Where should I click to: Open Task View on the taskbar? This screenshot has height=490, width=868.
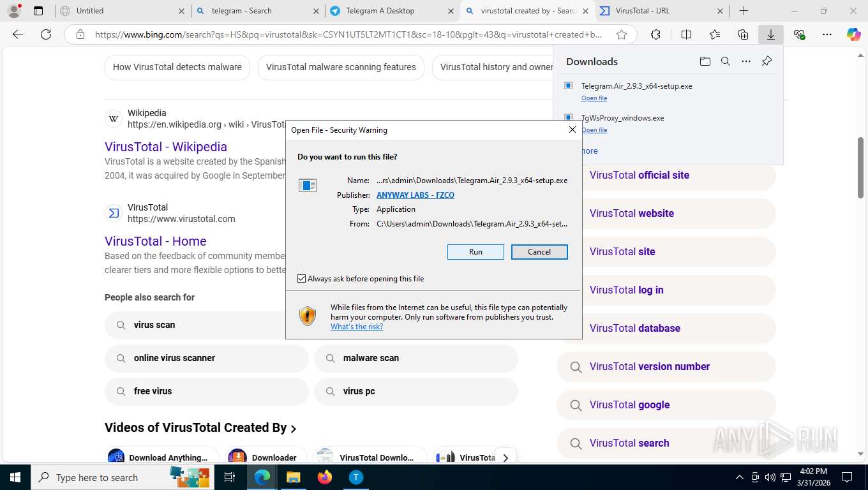(x=230, y=477)
